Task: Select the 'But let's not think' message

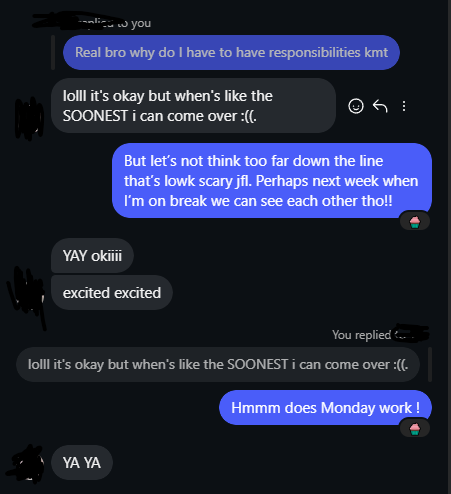Action: point(272,181)
